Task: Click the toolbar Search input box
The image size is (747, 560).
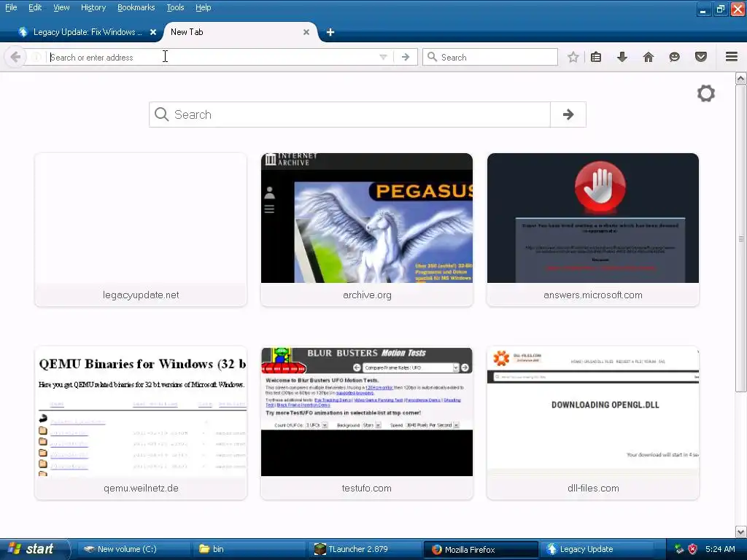Action: [x=490, y=57]
